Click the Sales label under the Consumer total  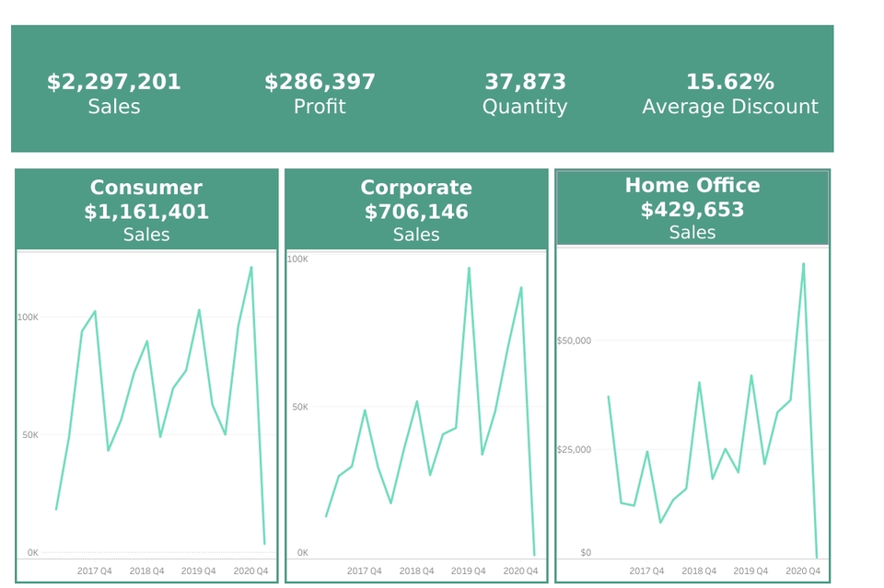[x=145, y=235]
